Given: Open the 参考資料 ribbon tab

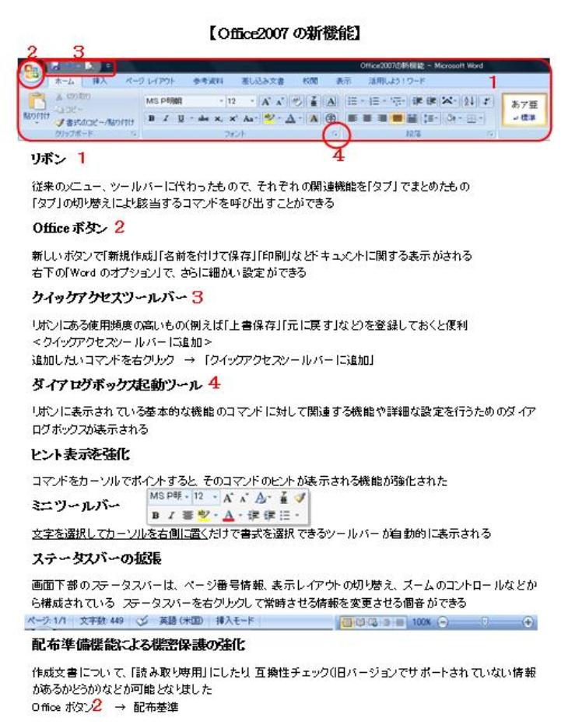Looking at the screenshot, I should pyautogui.click(x=208, y=81).
